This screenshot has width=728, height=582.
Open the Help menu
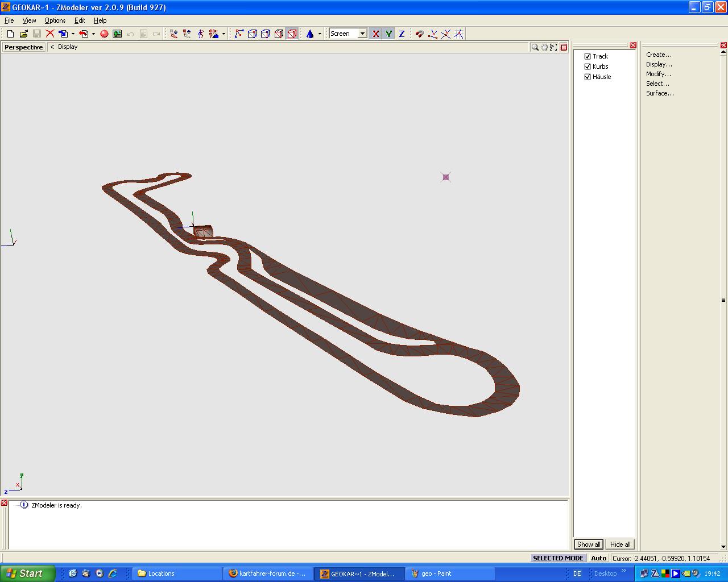(x=100, y=20)
